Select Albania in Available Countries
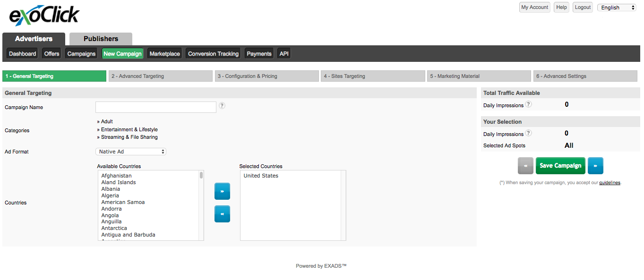Screen dimensions: 644x280 tap(111, 189)
